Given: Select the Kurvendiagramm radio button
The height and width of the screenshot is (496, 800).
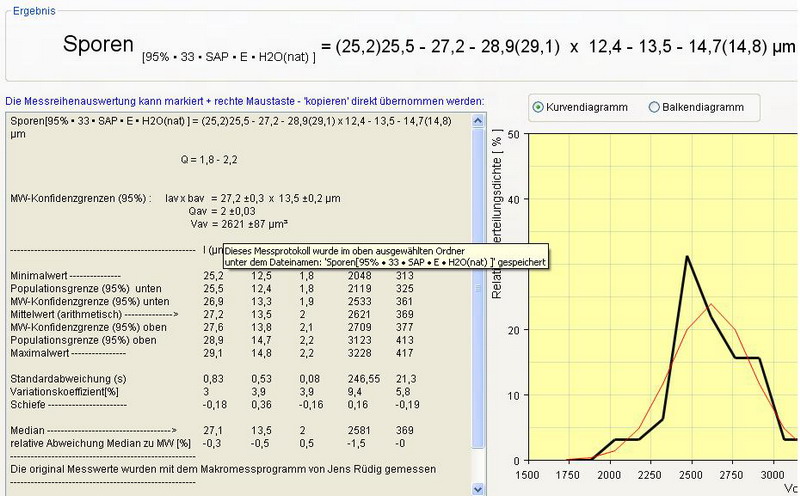Looking at the screenshot, I should (x=540, y=107).
